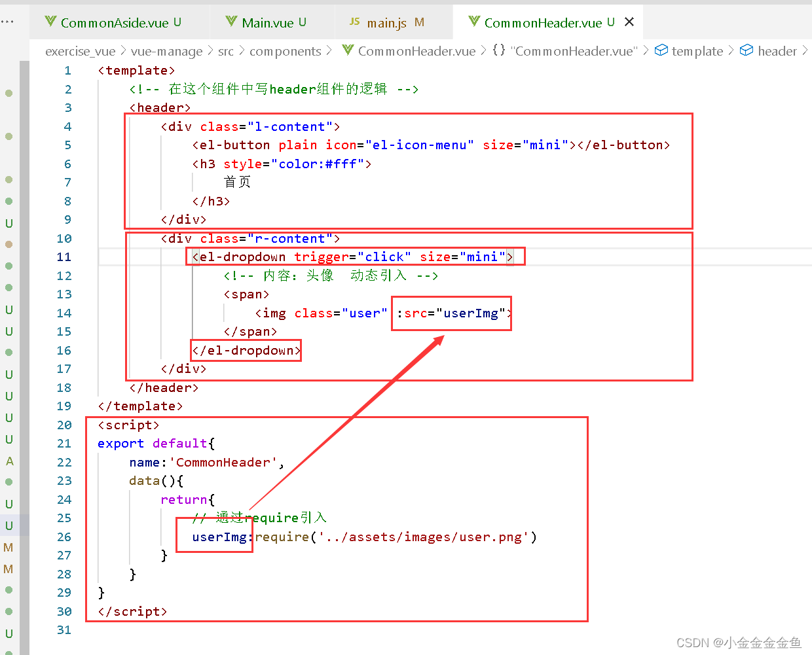The width and height of the screenshot is (812, 655).
Task: Click export default on line 21
Action: (x=152, y=444)
